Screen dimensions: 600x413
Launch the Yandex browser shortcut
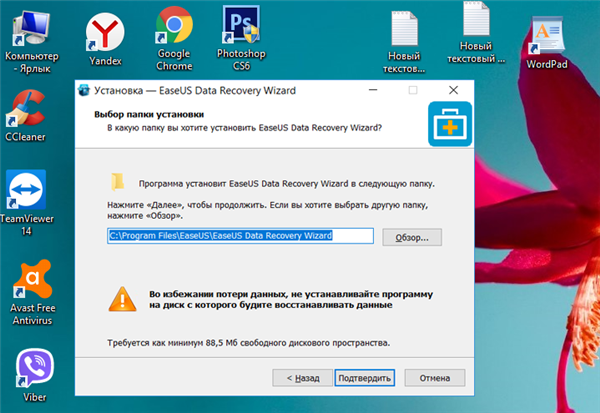tap(105, 39)
